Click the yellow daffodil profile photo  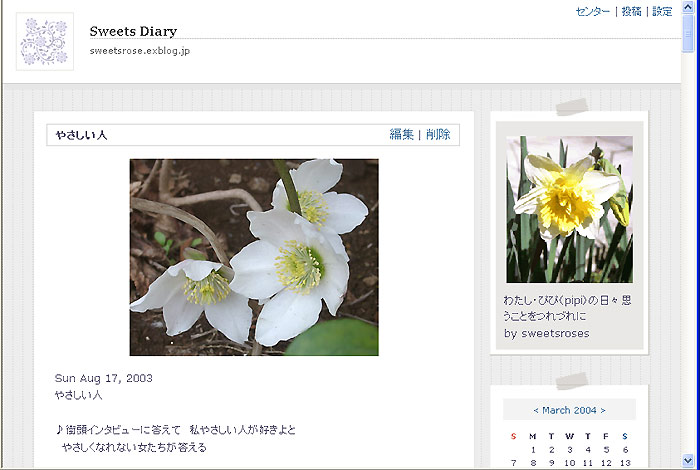(569, 209)
